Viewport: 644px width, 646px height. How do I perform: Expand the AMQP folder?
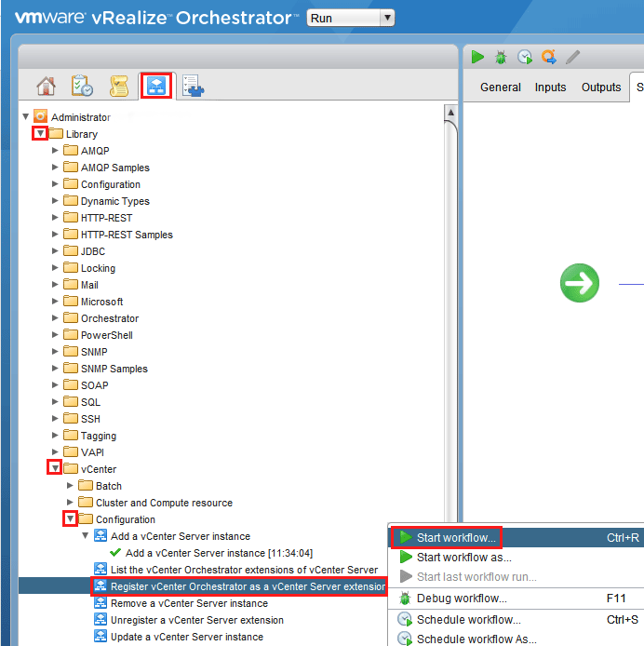pyautogui.click(x=54, y=151)
